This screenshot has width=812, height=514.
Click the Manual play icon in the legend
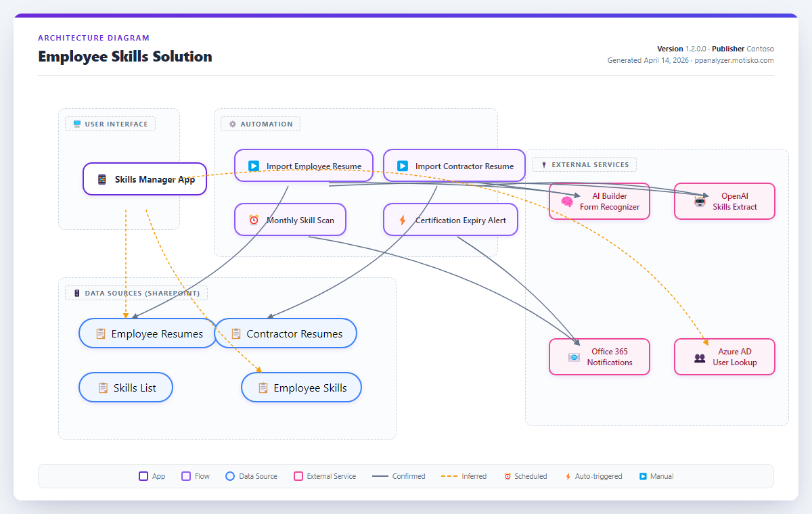[x=643, y=476]
